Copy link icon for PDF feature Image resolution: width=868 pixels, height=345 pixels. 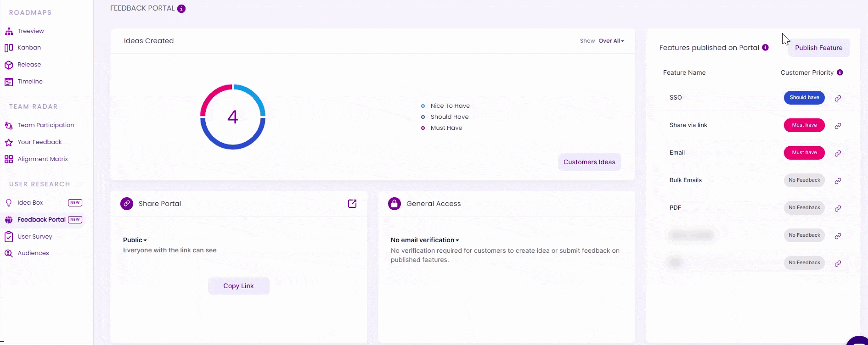click(838, 208)
